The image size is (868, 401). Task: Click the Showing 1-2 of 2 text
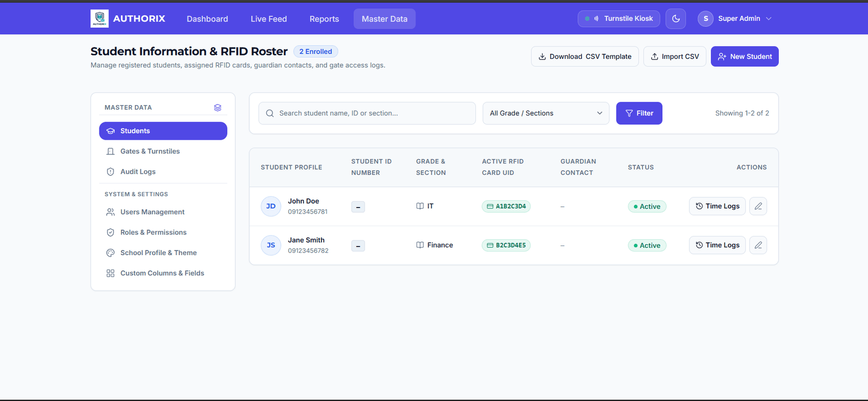pyautogui.click(x=742, y=113)
